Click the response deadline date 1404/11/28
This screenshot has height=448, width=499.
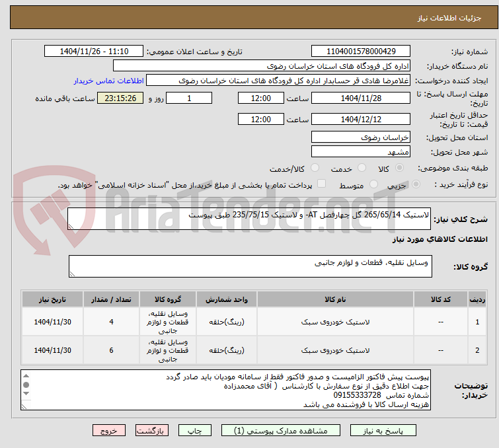[361, 98]
